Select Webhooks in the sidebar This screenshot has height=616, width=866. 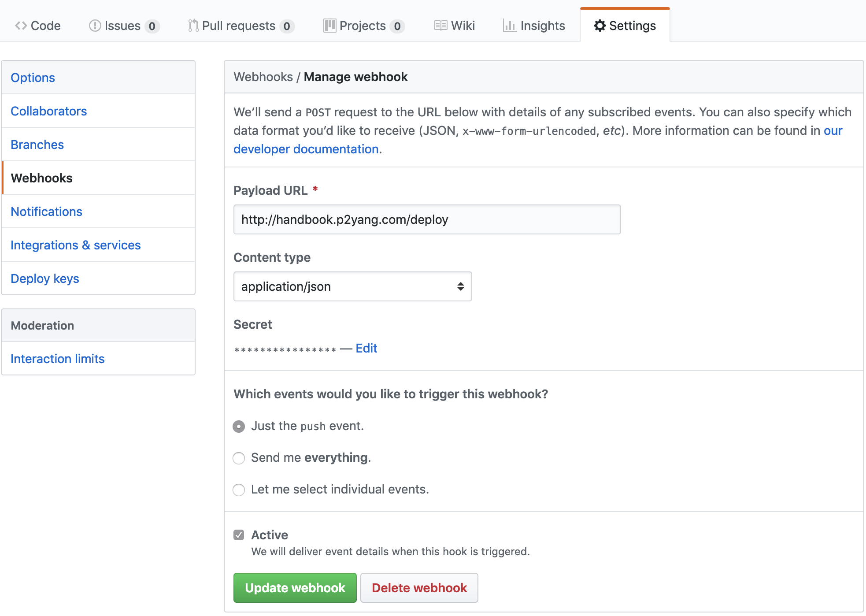pyautogui.click(x=98, y=178)
